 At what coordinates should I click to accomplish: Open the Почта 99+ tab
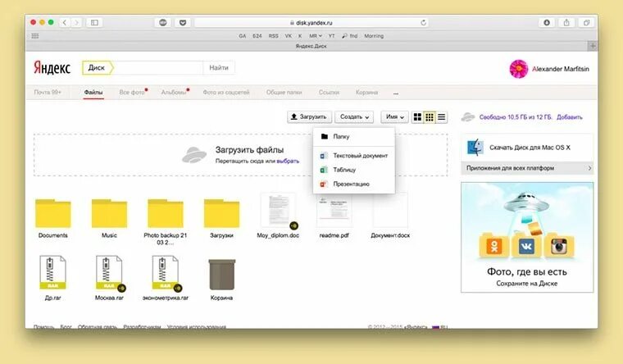tap(48, 92)
